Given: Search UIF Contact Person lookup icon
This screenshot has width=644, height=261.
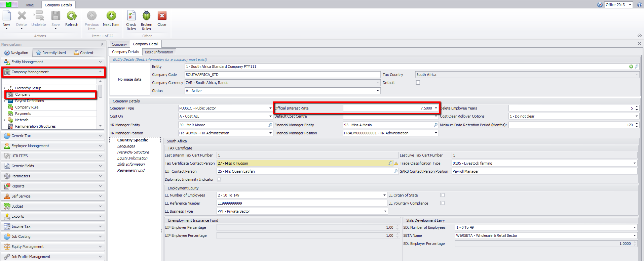Looking at the screenshot, I should (396, 171).
